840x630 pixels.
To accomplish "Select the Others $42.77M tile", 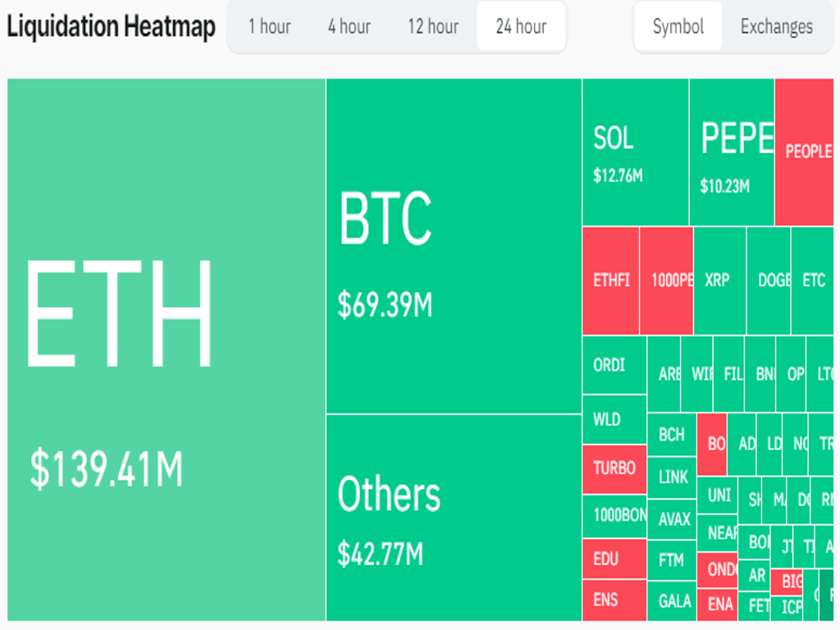I will pyautogui.click(x=454, y=517).
